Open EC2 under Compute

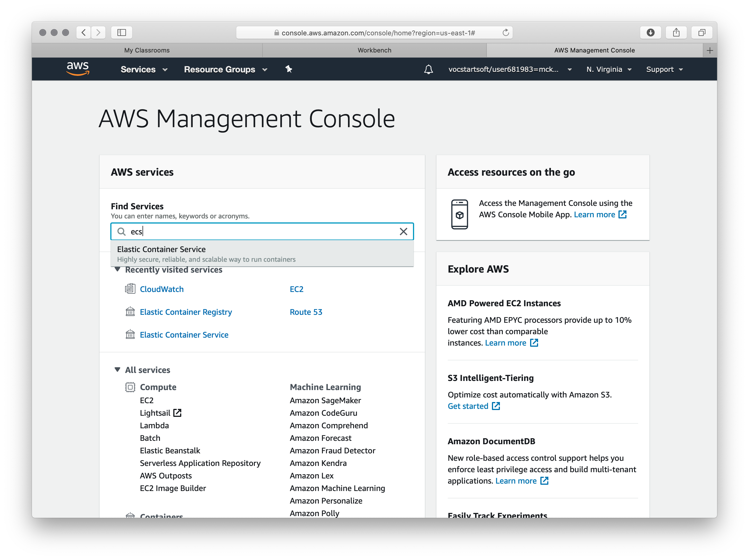coord(146,400)
